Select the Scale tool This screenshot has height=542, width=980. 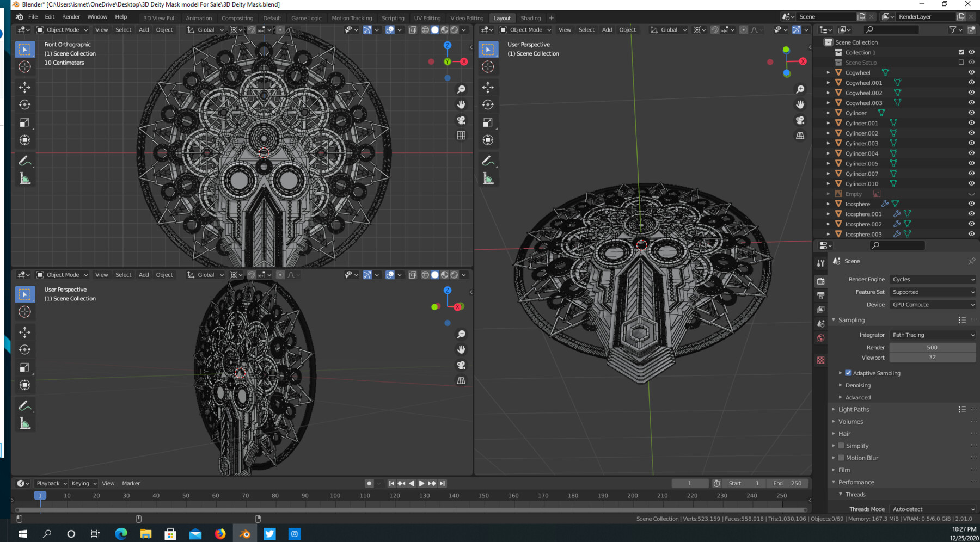click(24, 122)
